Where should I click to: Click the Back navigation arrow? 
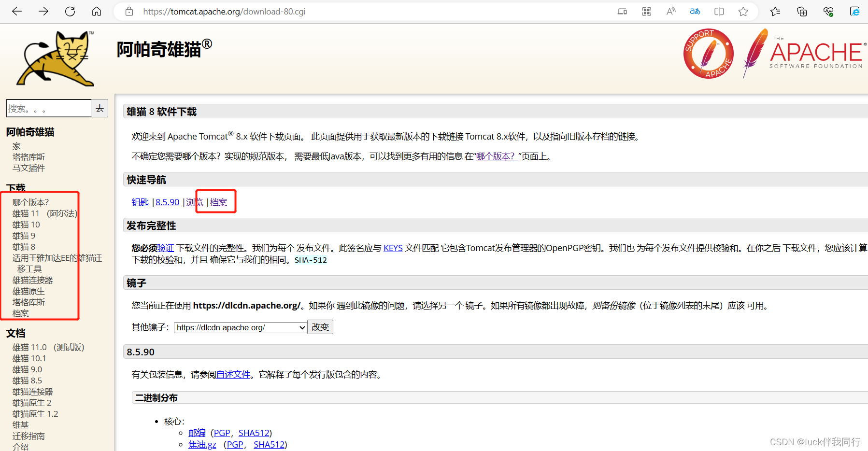tap(17, 11)
